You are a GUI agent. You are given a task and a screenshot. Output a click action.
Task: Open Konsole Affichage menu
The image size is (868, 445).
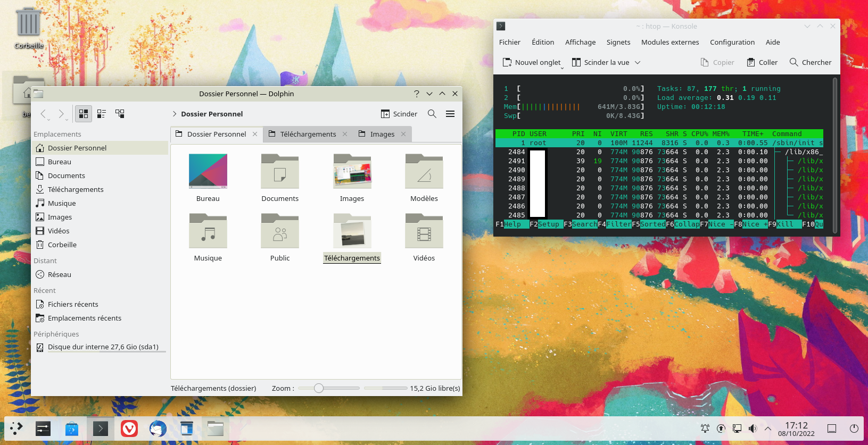point(580,42)
